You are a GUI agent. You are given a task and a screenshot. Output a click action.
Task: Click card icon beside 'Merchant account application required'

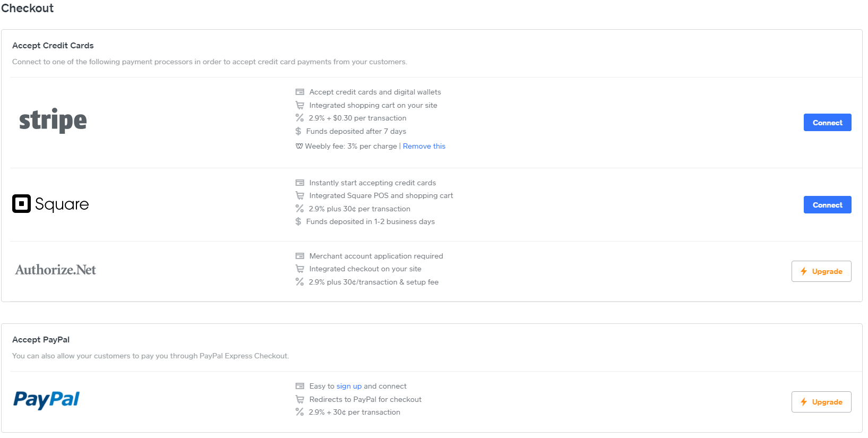[x=300, y=256]
